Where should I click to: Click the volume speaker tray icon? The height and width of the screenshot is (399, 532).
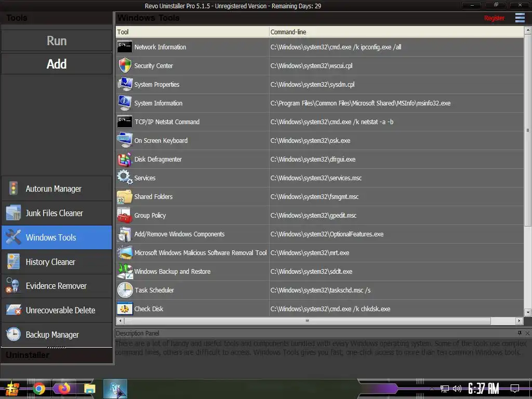(457, 389)
